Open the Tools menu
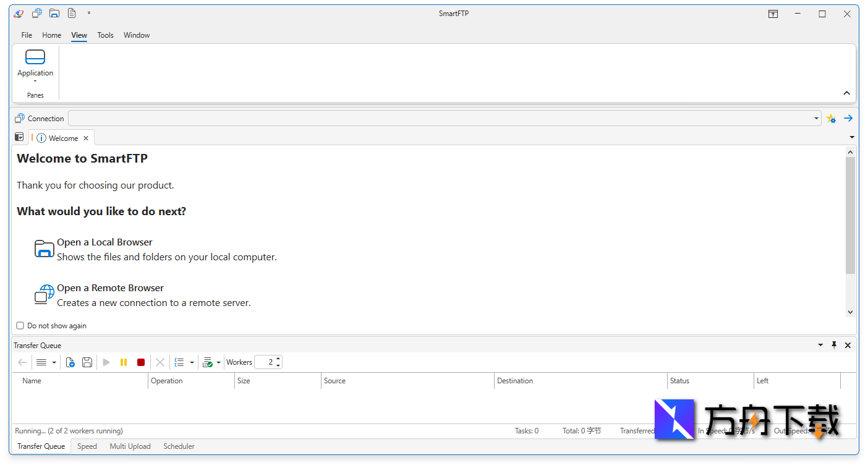This screenshot has height=468, width=868. click(x=105, y=35)
